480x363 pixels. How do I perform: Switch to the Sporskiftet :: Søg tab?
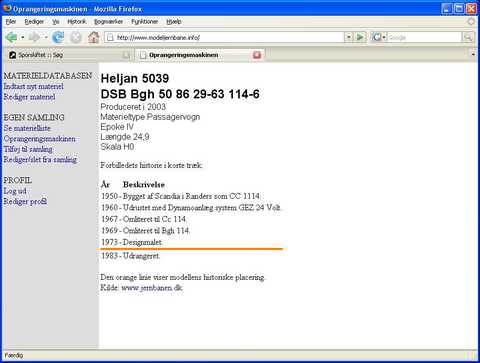coord(69,55)
